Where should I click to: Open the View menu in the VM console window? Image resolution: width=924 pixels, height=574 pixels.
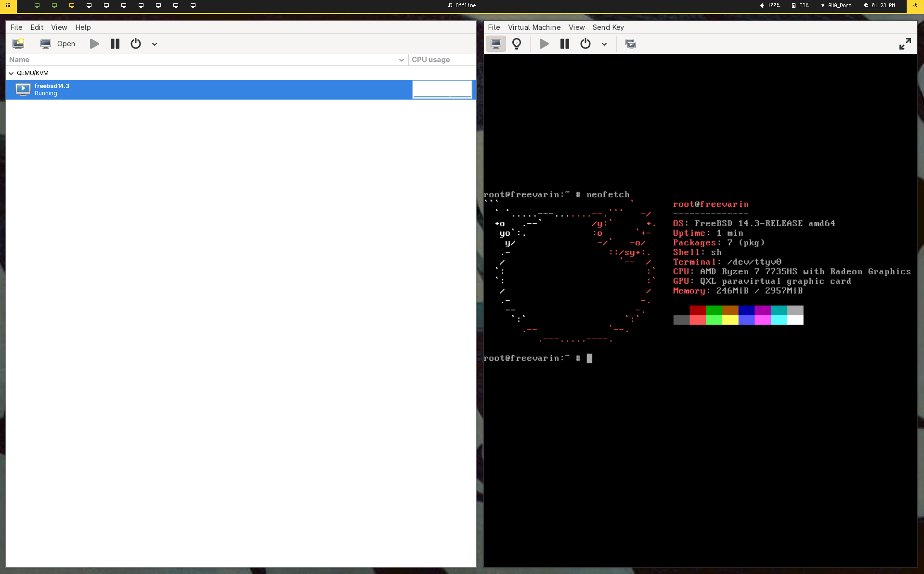tap(576, 27)
